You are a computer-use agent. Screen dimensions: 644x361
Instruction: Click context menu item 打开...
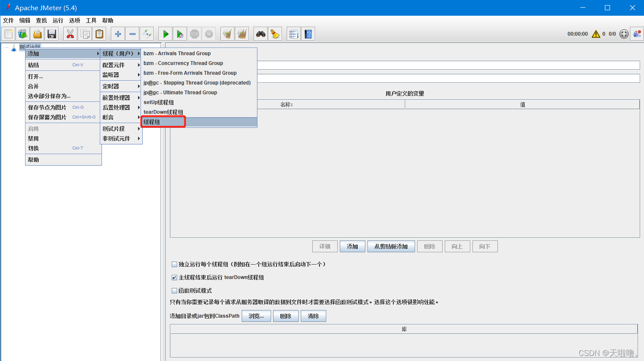(x=63, y=76)
